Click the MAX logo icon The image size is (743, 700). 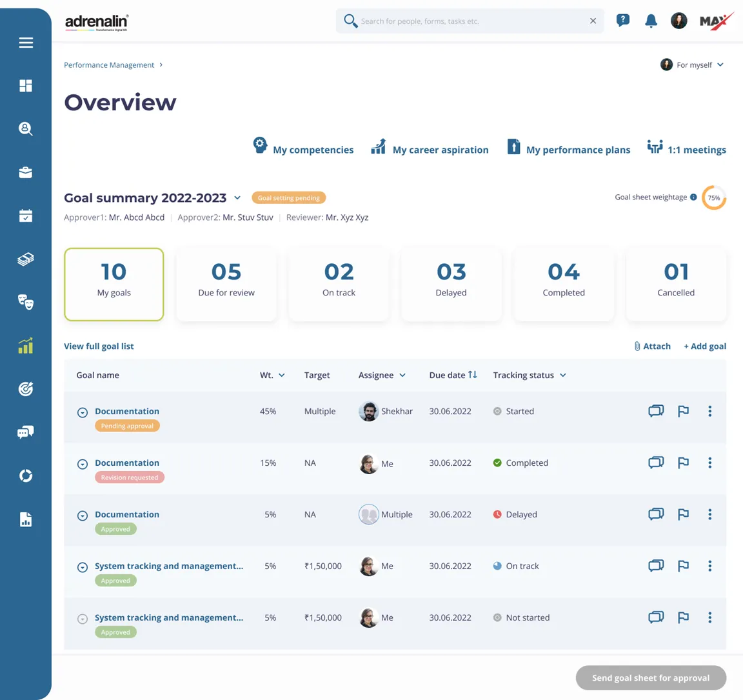coord(716,21)
